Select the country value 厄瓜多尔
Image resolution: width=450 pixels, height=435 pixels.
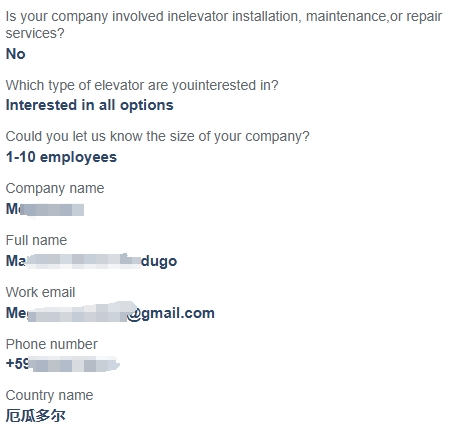36,416
